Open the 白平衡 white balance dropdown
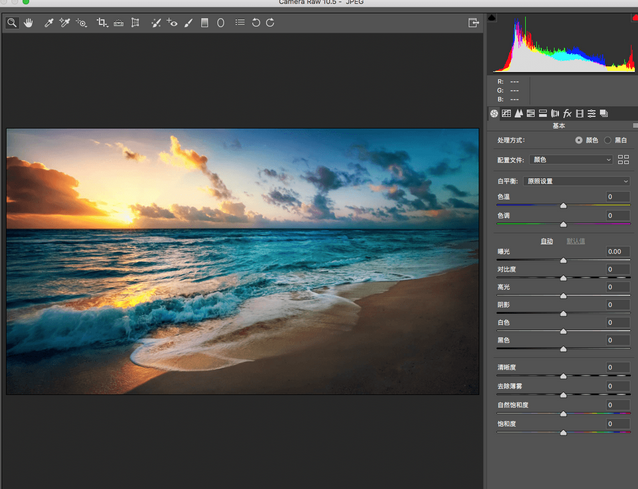638x489 pixels. pyautogui.click(x=577, y=181)
